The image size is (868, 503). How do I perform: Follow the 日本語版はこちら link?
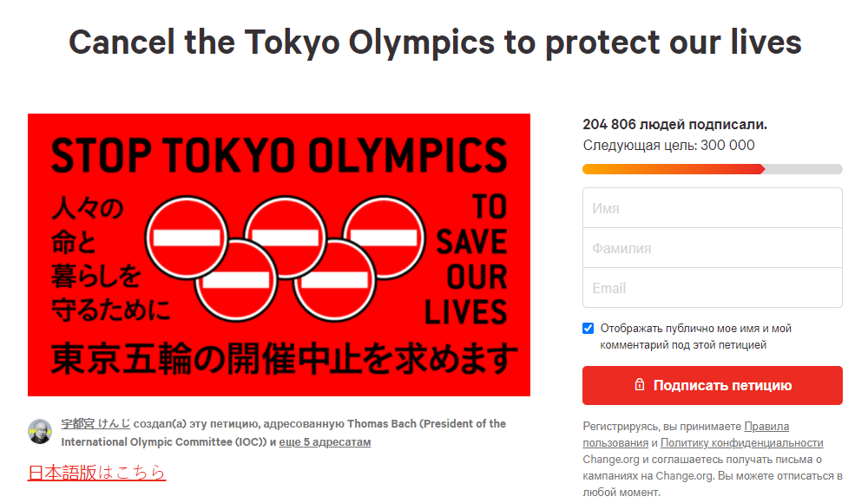click(x=96, y=473)
